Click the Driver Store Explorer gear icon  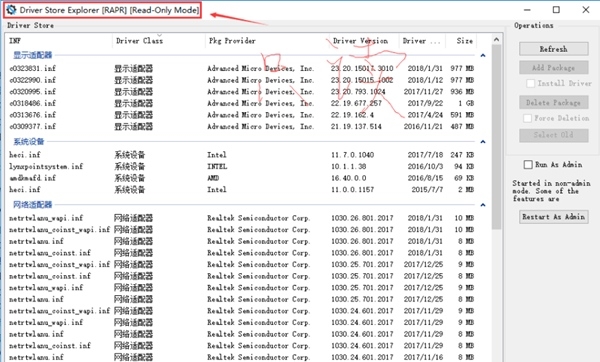coord(11,10)
